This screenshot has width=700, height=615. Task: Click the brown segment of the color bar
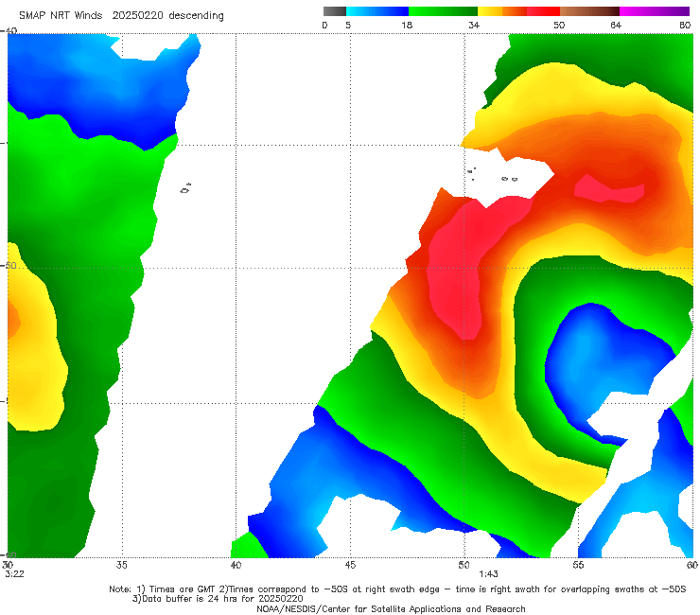(589, 11)
